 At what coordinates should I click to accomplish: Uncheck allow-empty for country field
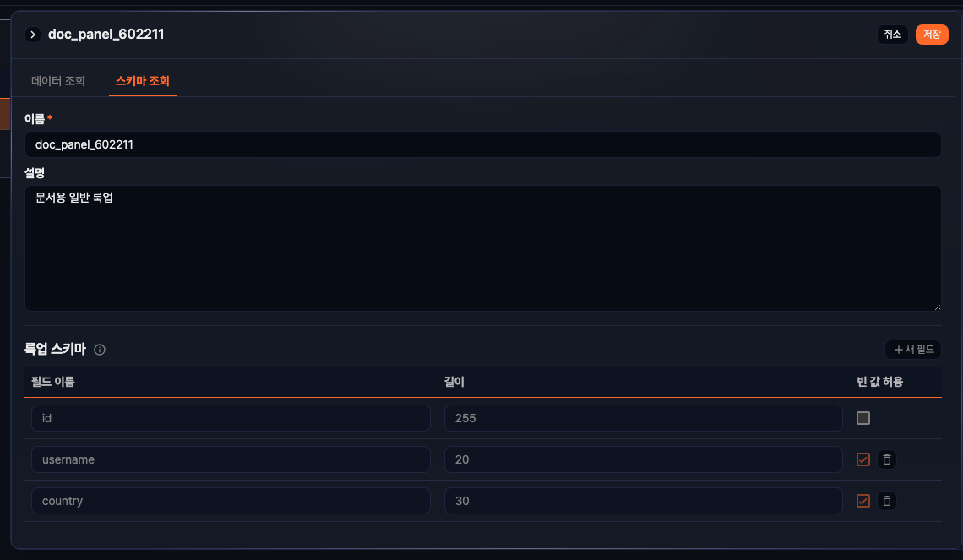(x=863, y=501)
